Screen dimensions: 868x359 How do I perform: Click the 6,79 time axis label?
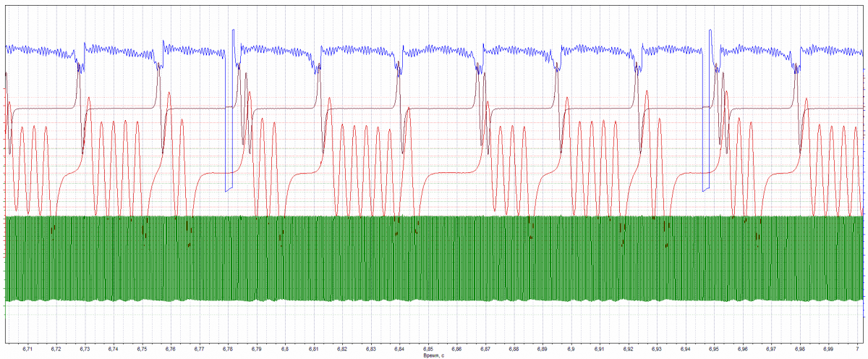pyautogui.click(x=256, y=349)
